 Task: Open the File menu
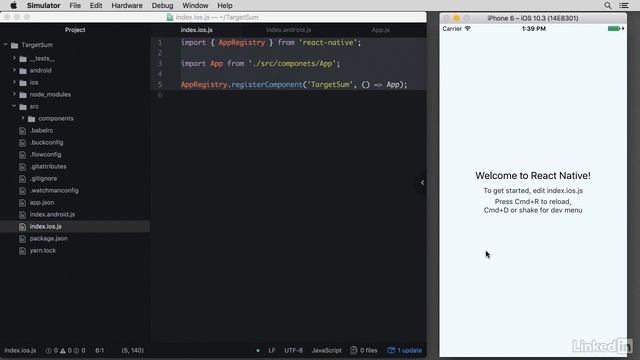coord(75,5)
